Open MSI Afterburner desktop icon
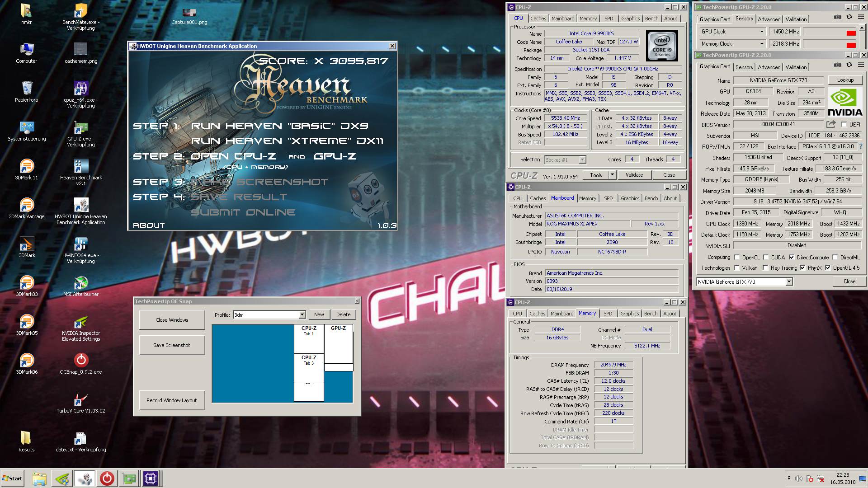Screen dimensions: 868x488 point(81,286)
